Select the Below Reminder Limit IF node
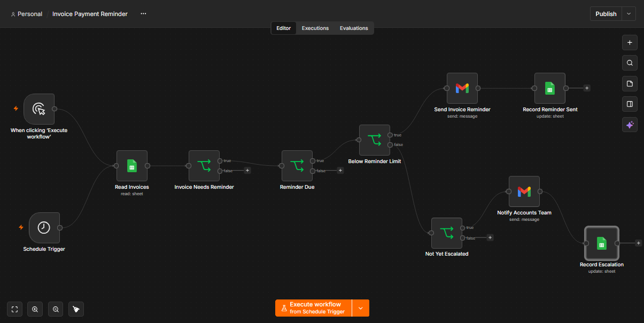The width and height of the screenshot is (644, 323). (375, 140)
